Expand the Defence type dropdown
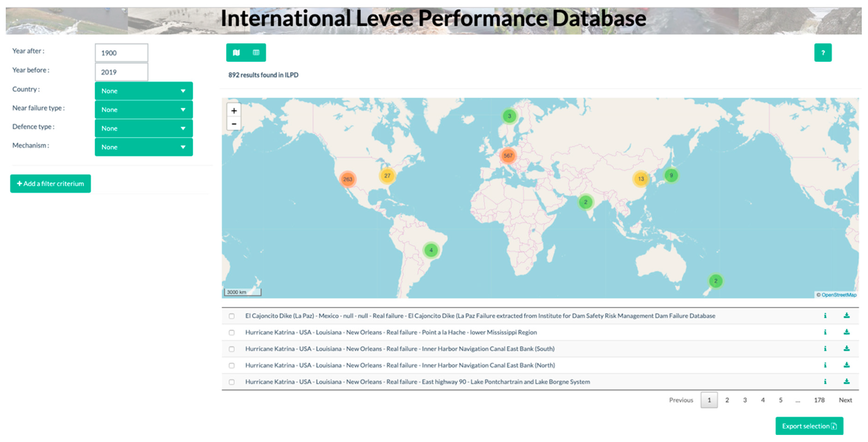This screenshot has width=868, height=442. [x=143, y=128]
